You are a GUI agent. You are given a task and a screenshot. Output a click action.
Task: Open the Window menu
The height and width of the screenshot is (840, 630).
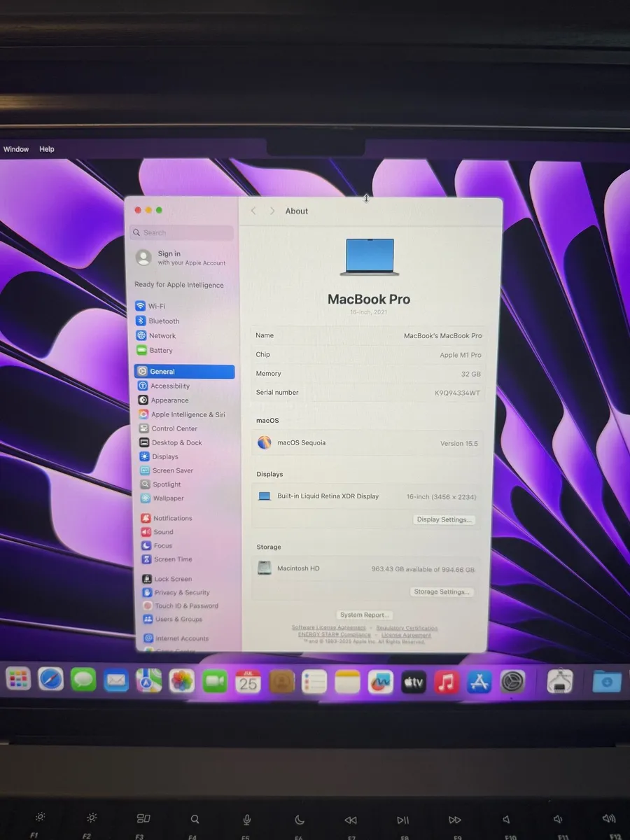(x=16, y=149)
